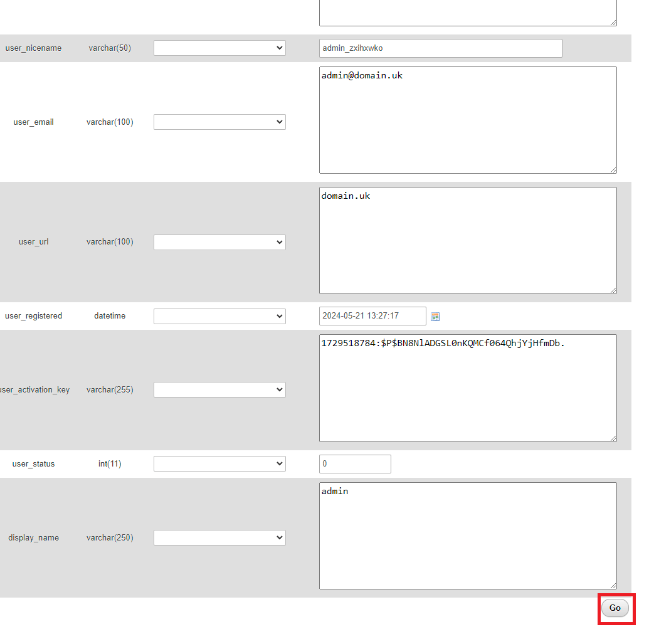Click the user_activation_key textarea
Screen dimensions: 649x644
pyautogui.click(x=468, y=388)
